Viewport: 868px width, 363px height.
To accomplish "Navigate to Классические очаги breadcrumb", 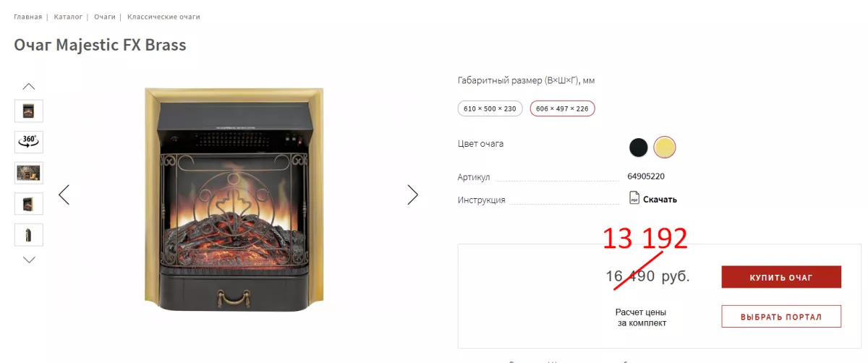I will tap(163, 17).
